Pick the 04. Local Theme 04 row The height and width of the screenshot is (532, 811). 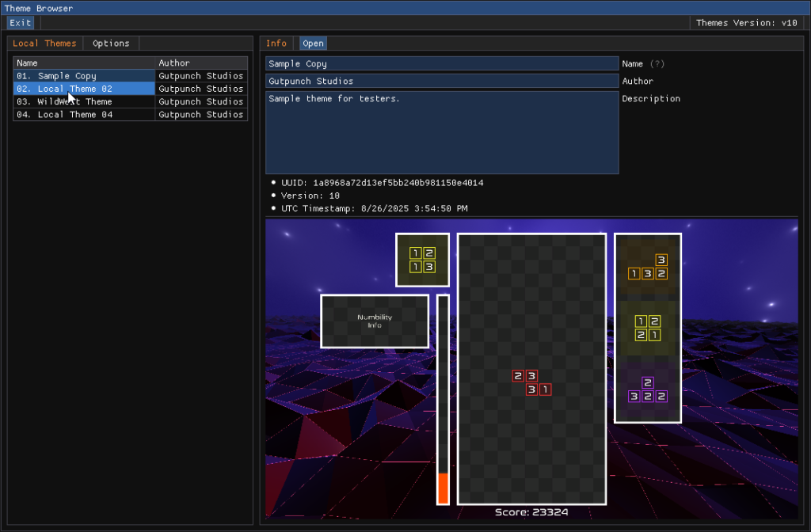pyautogui.click(x=84, y=115)
